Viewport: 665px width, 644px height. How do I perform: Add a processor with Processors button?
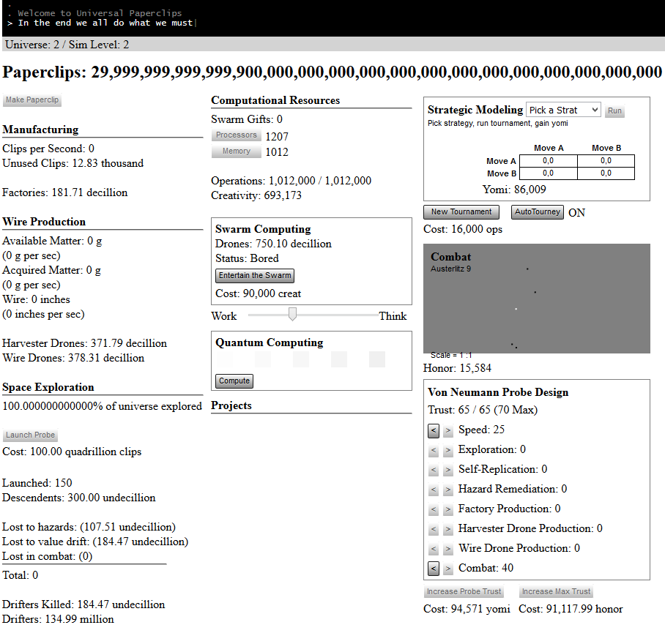point(236,135)
